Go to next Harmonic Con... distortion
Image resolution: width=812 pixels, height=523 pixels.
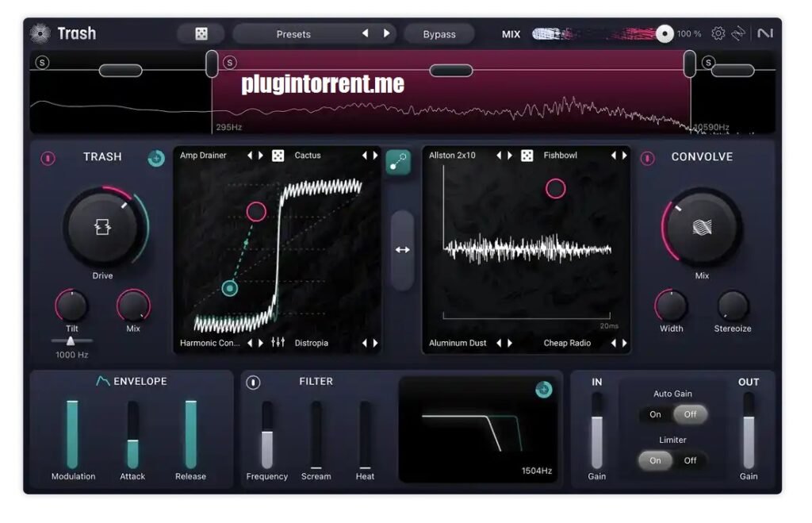click(261, 343)
